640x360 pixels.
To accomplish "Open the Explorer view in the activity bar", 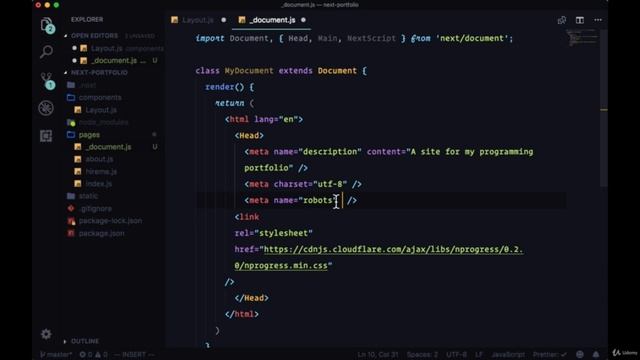I will [47, 25].
